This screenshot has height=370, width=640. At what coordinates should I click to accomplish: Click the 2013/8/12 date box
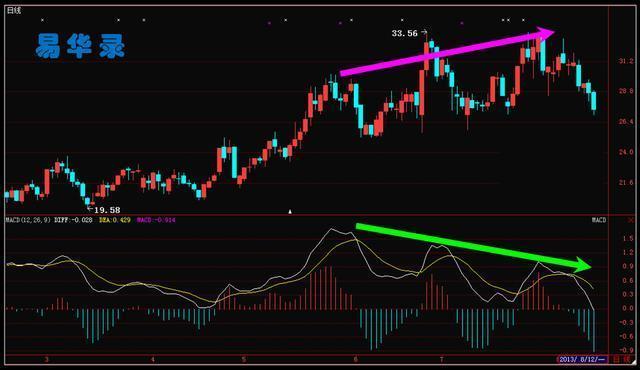point(582,359)
